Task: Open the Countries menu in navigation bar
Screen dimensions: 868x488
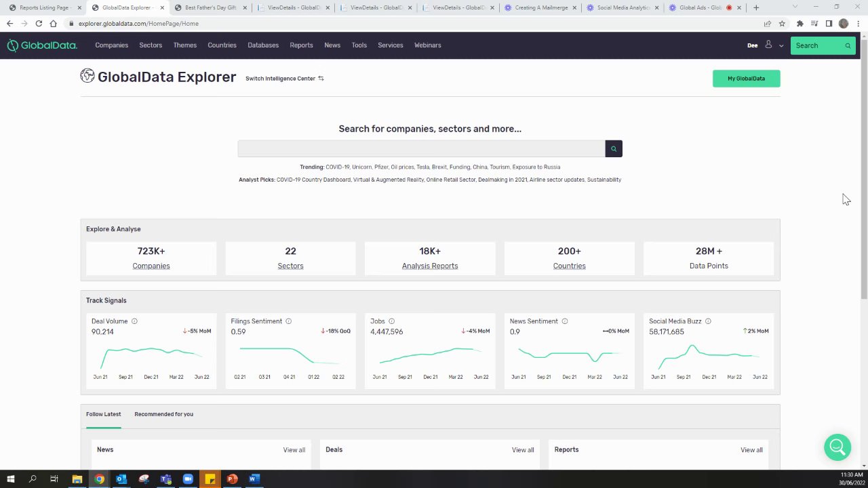Action: 222,45
